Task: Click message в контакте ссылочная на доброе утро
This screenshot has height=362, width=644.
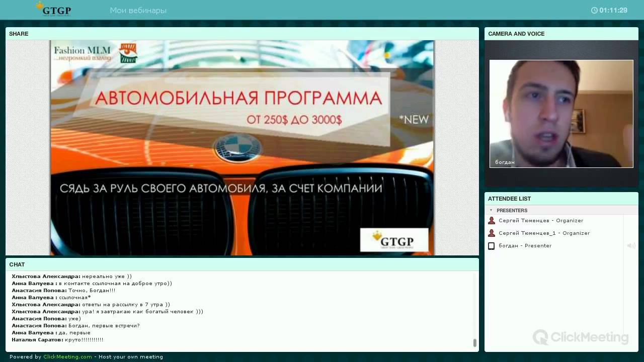Action: (115, 284)
